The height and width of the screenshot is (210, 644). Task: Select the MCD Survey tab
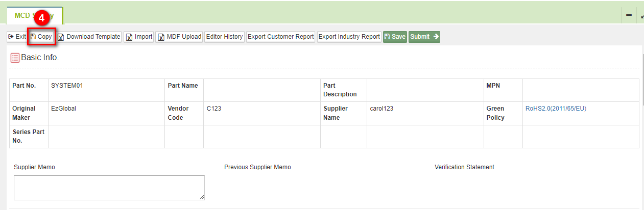pyautogui.click(x=34, y=16)
